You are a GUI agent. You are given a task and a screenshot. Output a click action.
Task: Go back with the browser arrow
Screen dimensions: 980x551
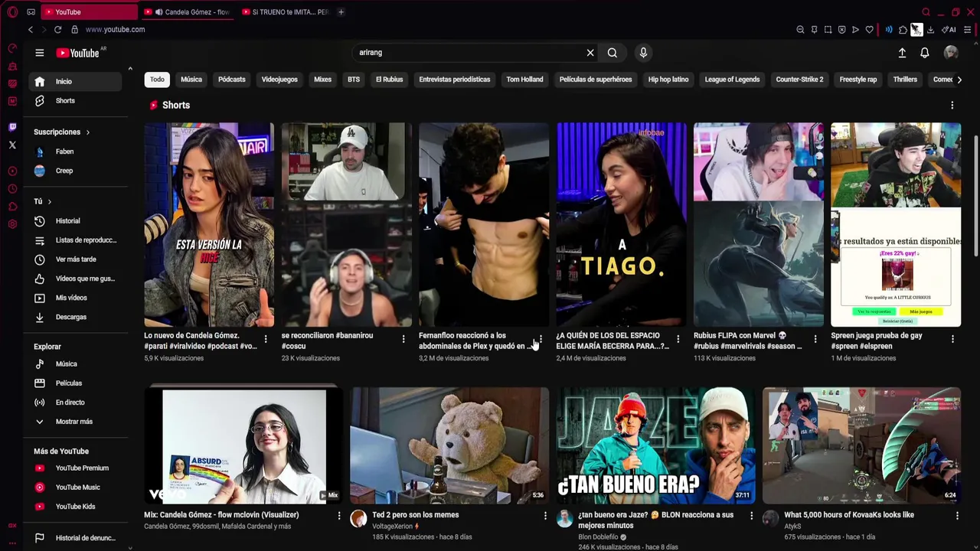tap(31, 29)
